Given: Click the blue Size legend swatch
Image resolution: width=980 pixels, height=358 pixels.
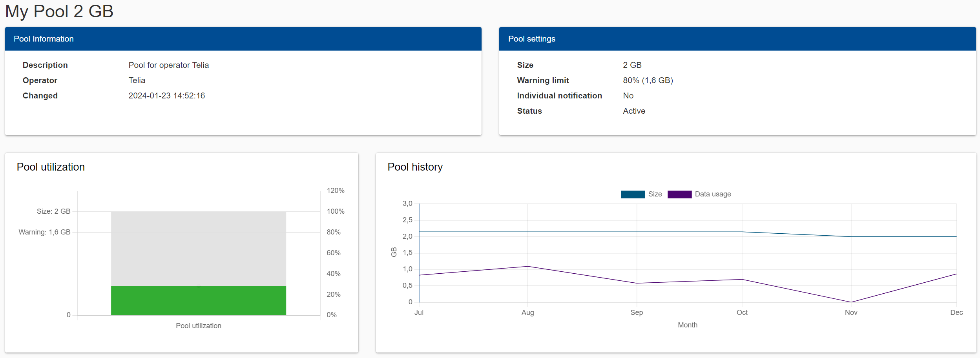Looking at the screenshot, I should click(x=632, y=194).
